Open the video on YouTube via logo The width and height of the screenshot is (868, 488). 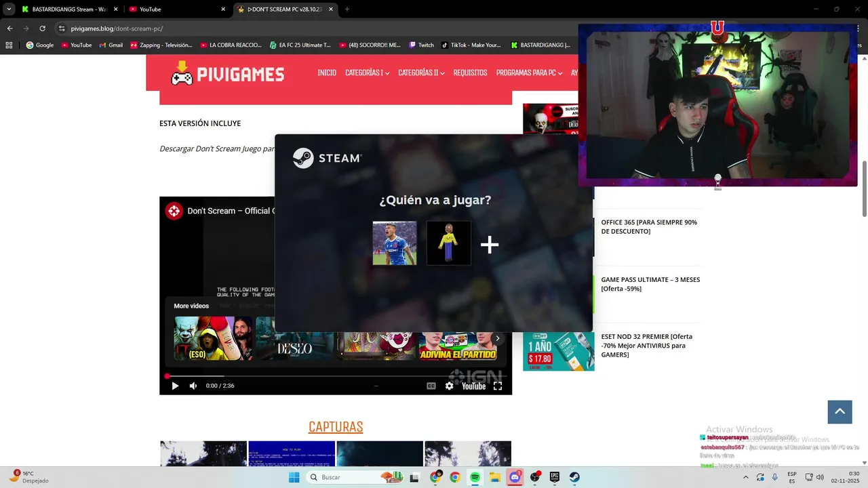(473, 386)
